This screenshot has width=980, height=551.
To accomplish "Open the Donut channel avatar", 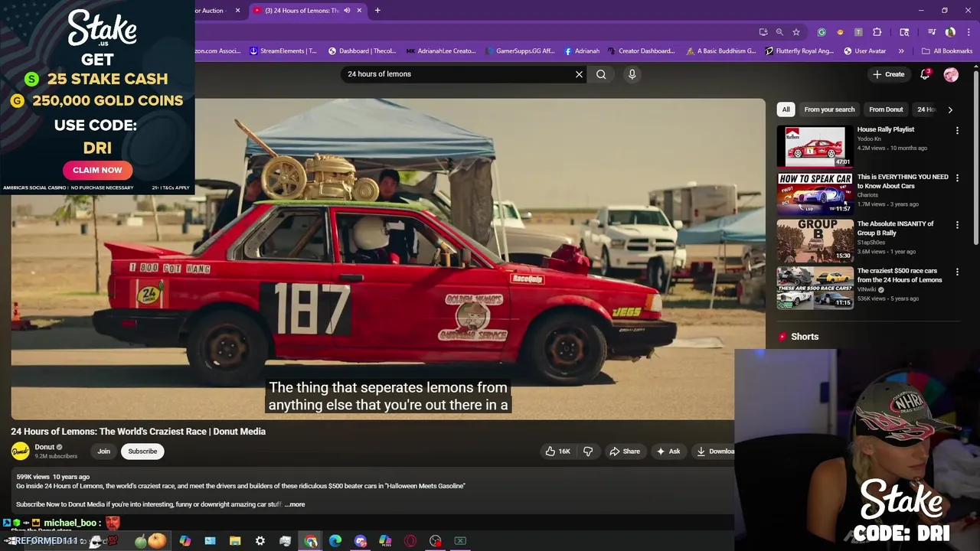I will (20, 452).
